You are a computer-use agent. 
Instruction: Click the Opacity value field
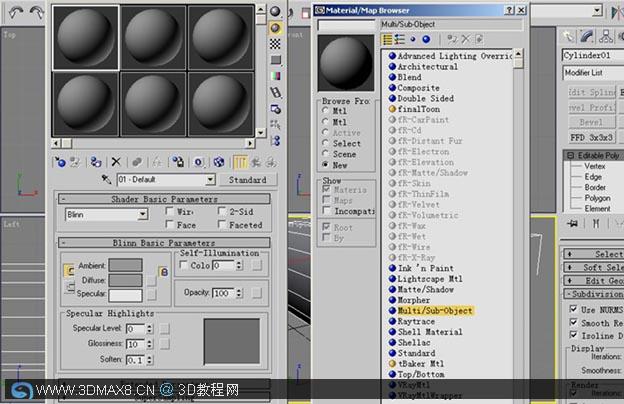point(224,293)
